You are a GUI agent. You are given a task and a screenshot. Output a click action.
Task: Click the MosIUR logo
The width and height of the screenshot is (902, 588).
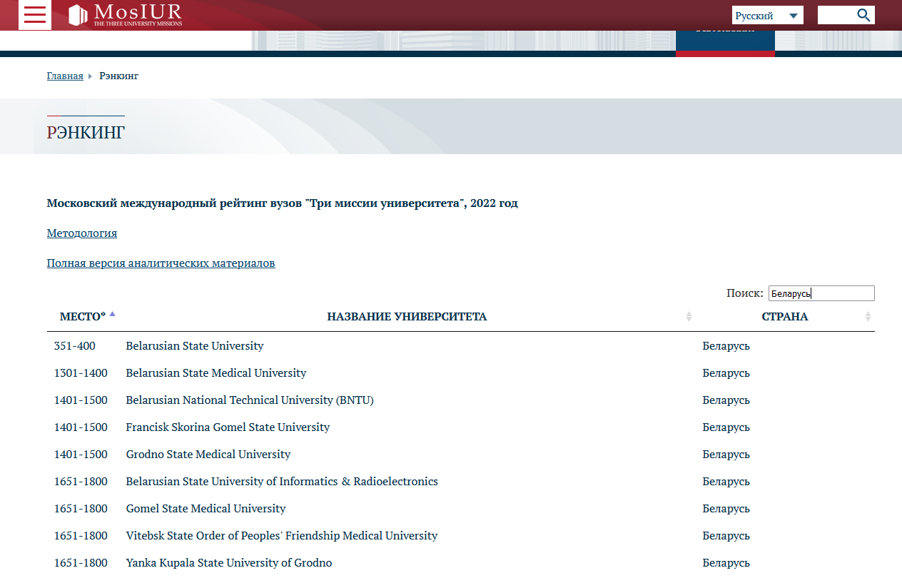coord(126,14)
